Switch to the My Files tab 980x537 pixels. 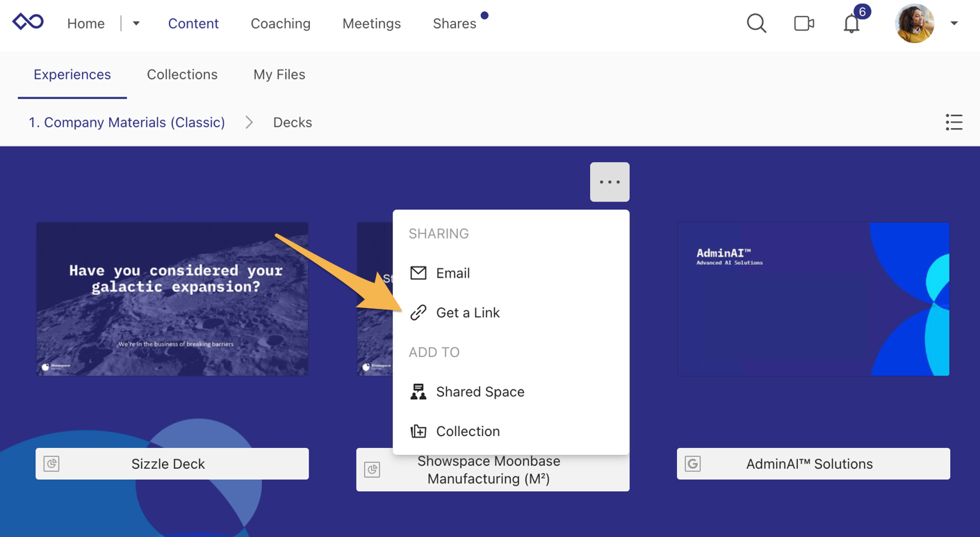pos(279,74)
